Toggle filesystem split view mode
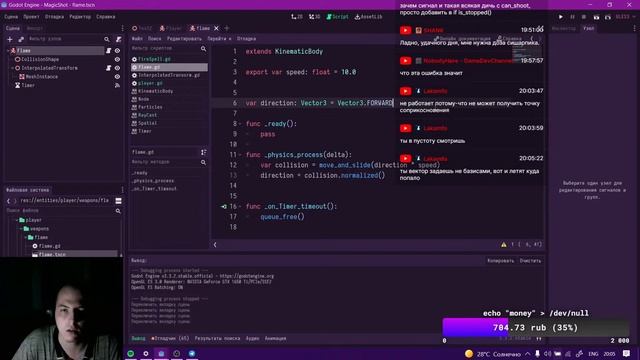The image size is (640, 360). click(x=118, y=201)
